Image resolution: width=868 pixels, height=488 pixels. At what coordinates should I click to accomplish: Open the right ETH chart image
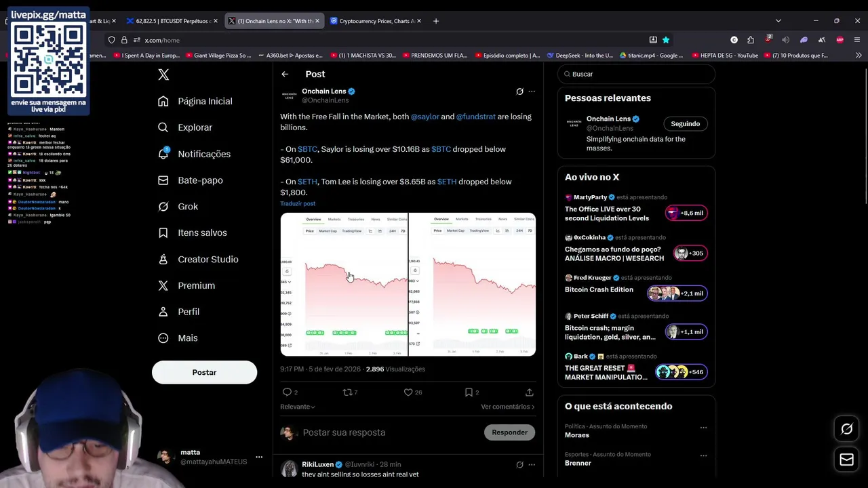pos(472,284)
